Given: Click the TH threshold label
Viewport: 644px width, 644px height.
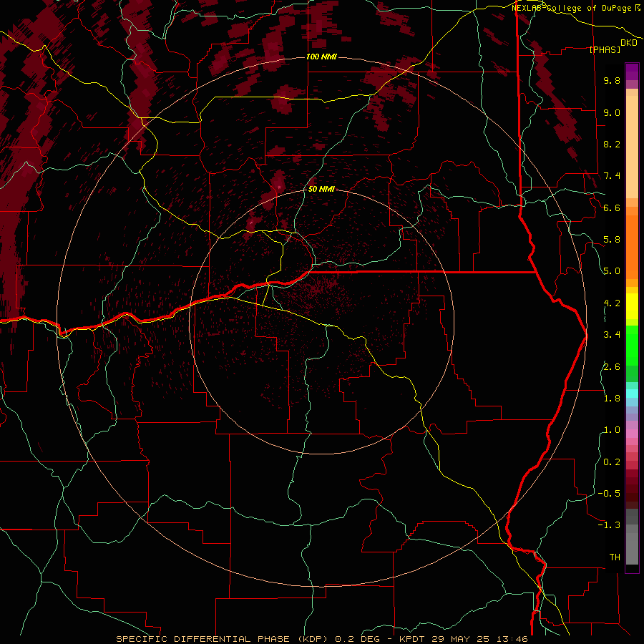Looking at the screenshot, I should [x=615, y=557].
